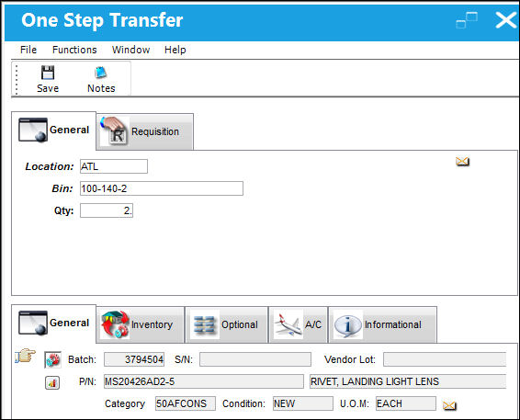Screen dimensions: 520x420
Task: Save the transfer with the floppy disk icon
Action: (48, 79)
